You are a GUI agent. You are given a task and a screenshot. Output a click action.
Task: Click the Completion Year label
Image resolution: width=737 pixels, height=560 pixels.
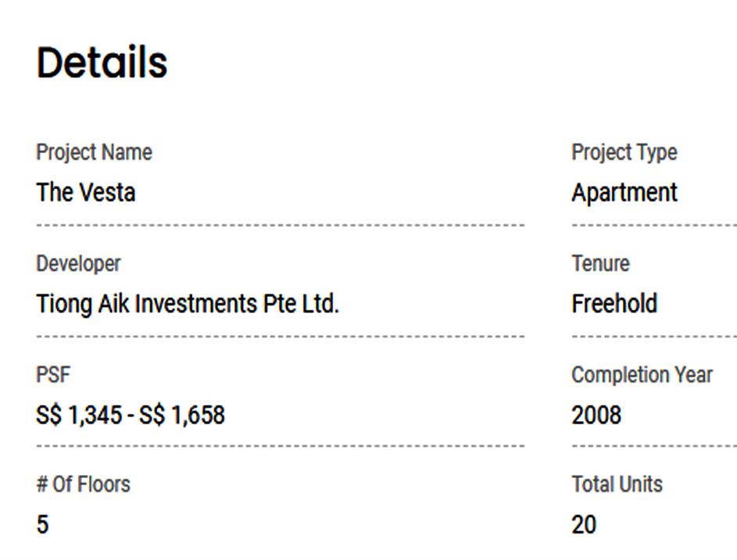coord(642,375)
